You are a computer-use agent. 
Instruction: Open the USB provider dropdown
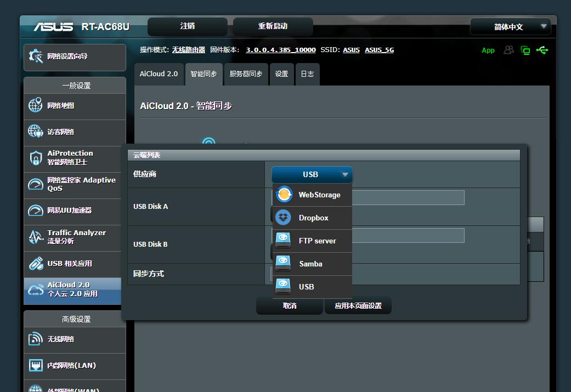312,174
